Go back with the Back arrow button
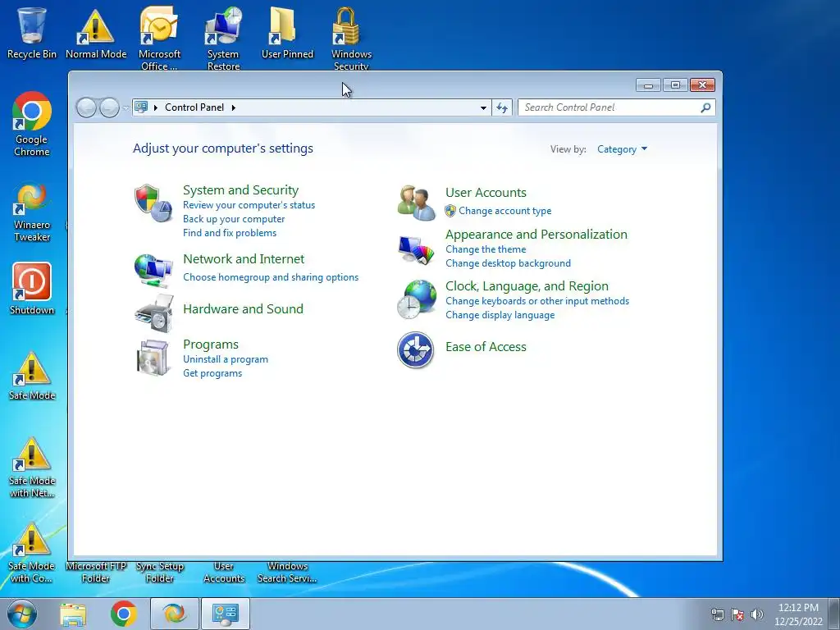Viewport: 840px width, 630px height. click(86, 107)
